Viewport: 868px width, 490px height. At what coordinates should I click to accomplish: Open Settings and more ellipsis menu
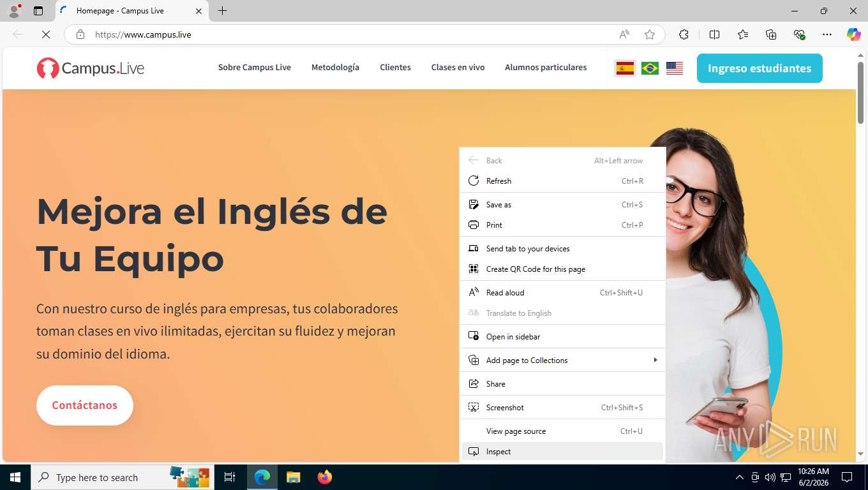[827, 34]
